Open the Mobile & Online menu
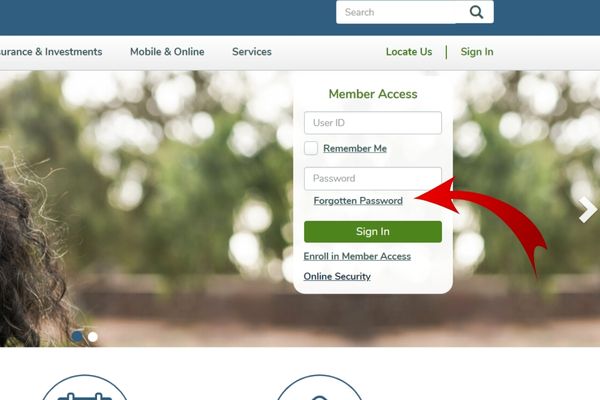 click(167, 52)
